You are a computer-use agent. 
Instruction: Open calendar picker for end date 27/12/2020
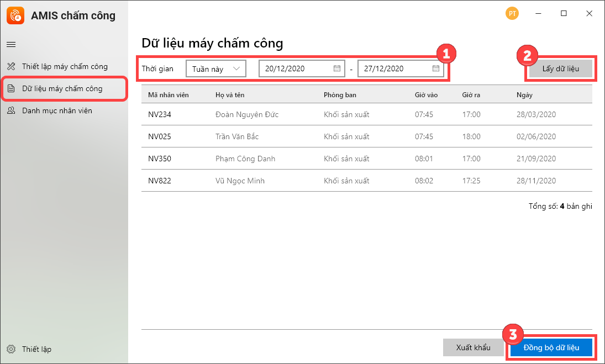(436, 68)
